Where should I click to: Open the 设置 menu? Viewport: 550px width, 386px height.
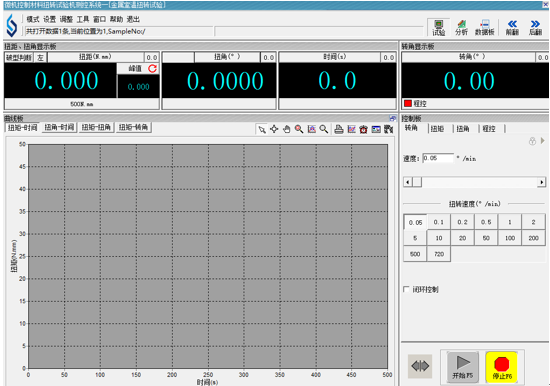pyautogui.click(x=49, y=19)
